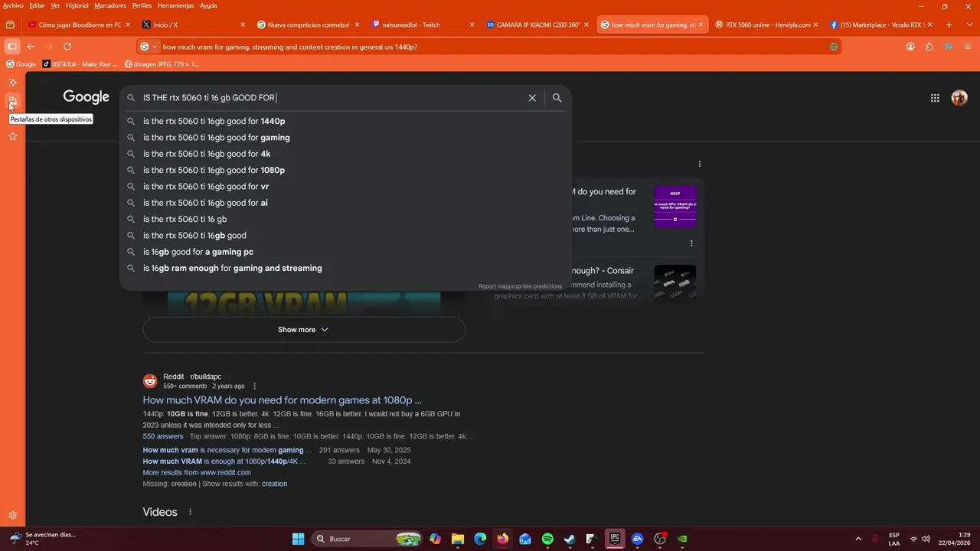The height and width of the screenshot is (551, 980).
Task: Show hidden system tray icons chevron
Action: pyautogui.click(x=858, y=539)
